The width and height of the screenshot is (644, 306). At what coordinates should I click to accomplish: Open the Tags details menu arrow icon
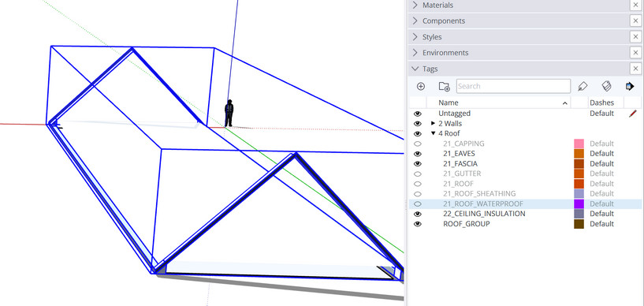tap(630, 86)
